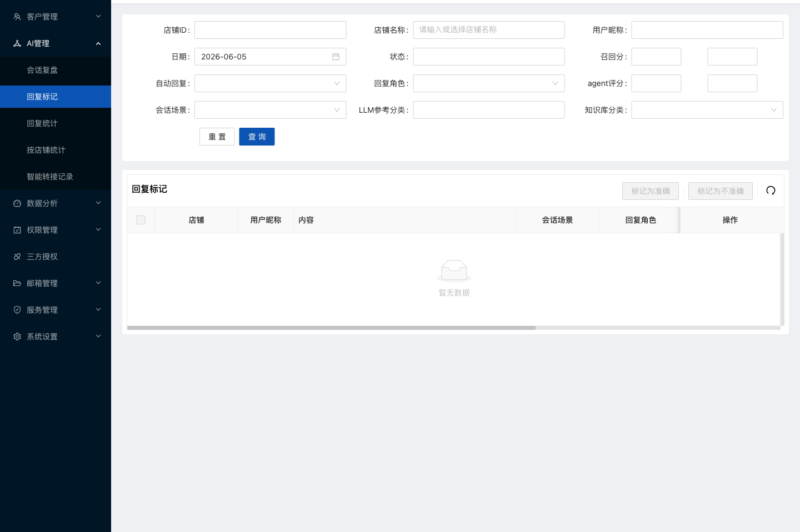
Task: Refresh the 回复标记 table
Action: 771,190
